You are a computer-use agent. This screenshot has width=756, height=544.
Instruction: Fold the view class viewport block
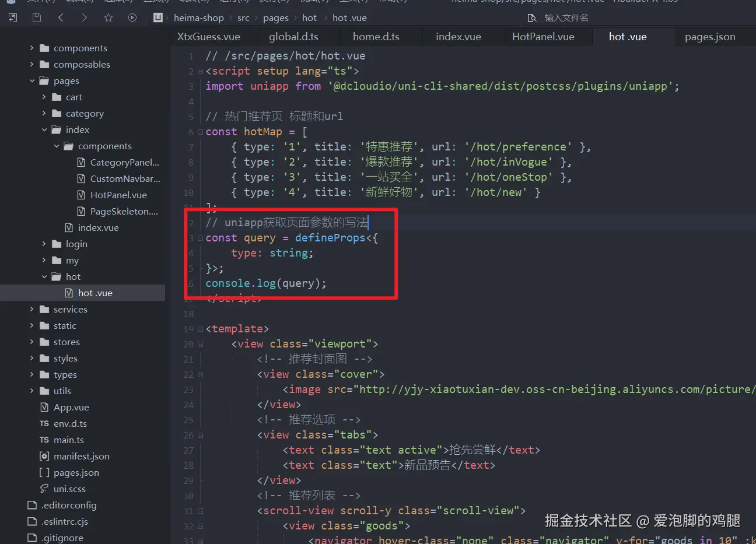200,344
